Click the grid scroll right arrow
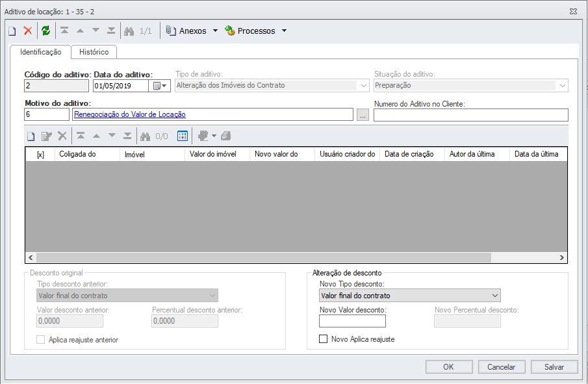Screen dimensions: 588x384 [x=561, y=258]
